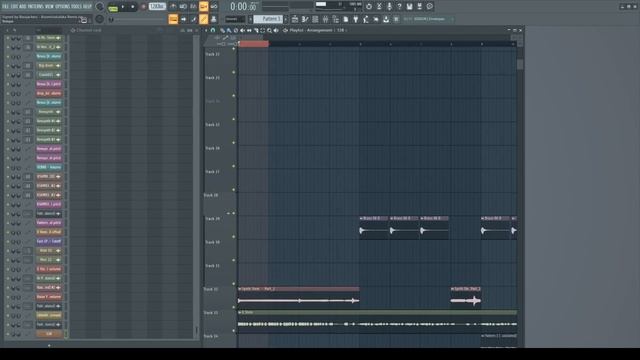The image size is (640, 360).
Task: Click the Play button in transport
Action: [x=123, y=7]
